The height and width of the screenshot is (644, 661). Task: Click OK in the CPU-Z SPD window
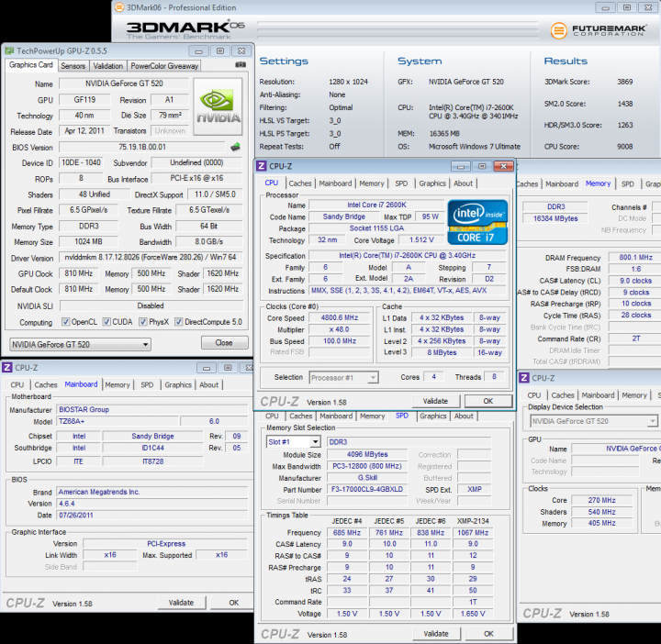[x=488, y=634]
